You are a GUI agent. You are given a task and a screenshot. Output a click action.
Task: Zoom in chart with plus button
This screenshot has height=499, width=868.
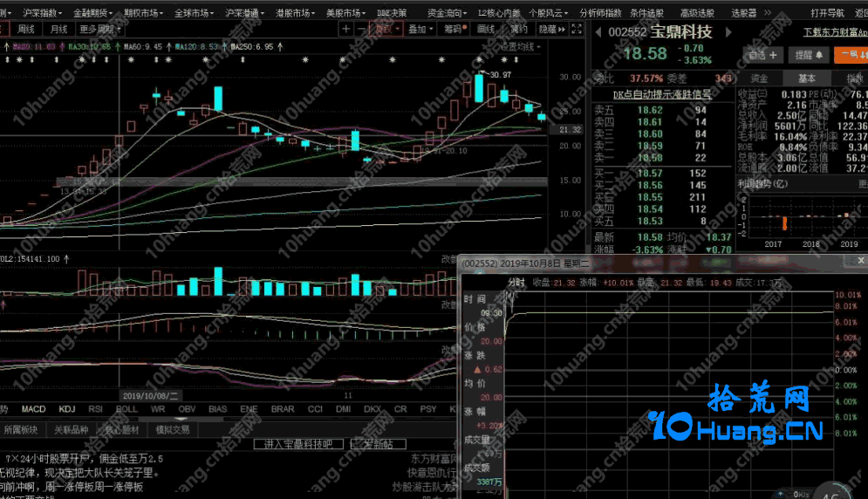click(346, 29)
